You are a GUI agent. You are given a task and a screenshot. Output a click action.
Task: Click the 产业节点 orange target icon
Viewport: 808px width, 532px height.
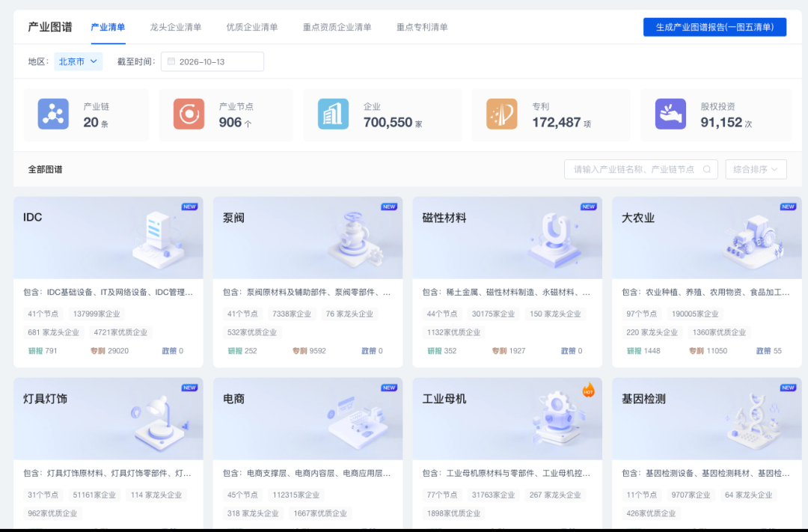pyautogui.click(x=189, y=114)
